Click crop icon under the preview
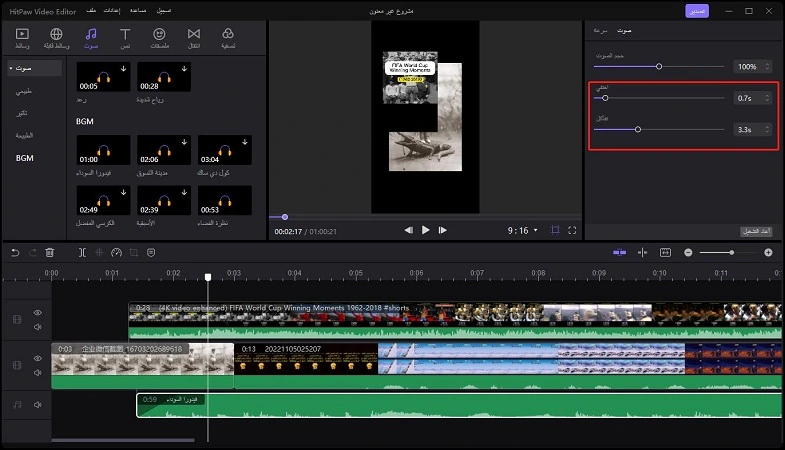Image resolution: width=785 pixels, height=450 pixels. pyautogui.click(x=555, y=230)
